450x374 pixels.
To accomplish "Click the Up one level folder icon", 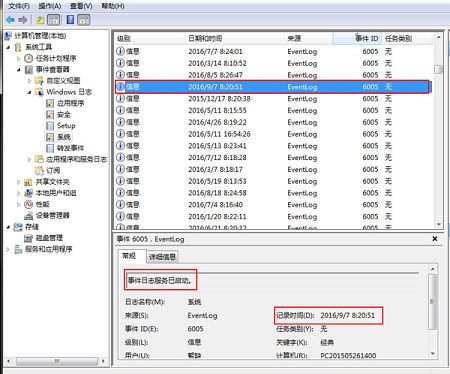I will tap(40, 20).
